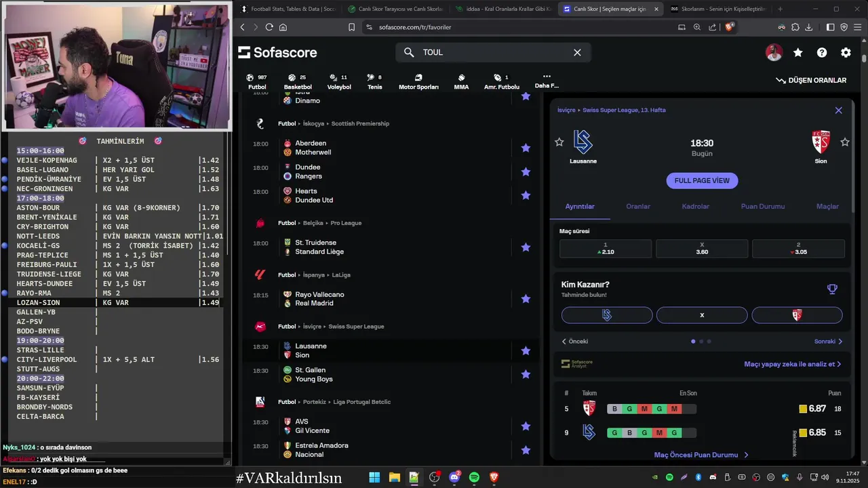Open the Windows Start menu
The height and width of the screenshot is (488, 868).
click(x=374, y=477)
